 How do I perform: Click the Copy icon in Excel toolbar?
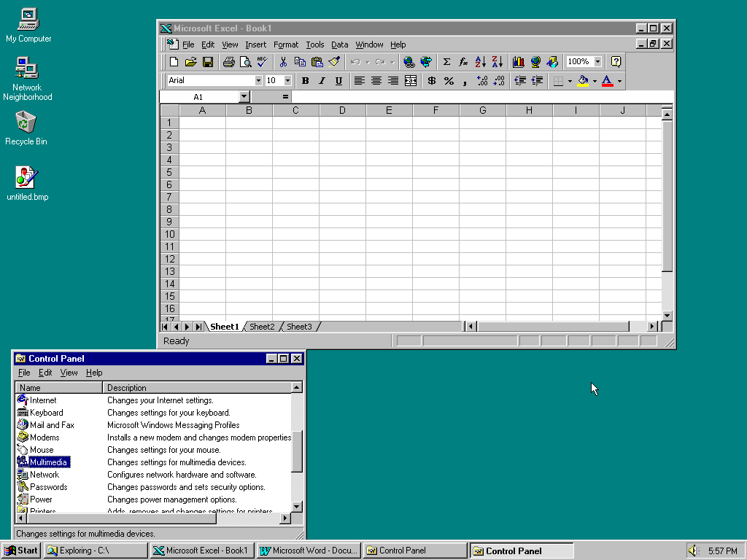(300, 62)
